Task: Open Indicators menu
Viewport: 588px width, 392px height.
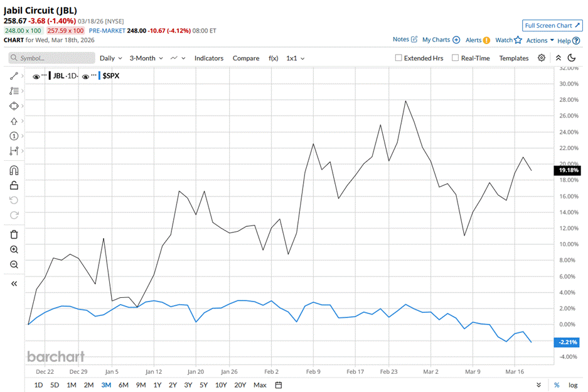Action: point(209,58)
